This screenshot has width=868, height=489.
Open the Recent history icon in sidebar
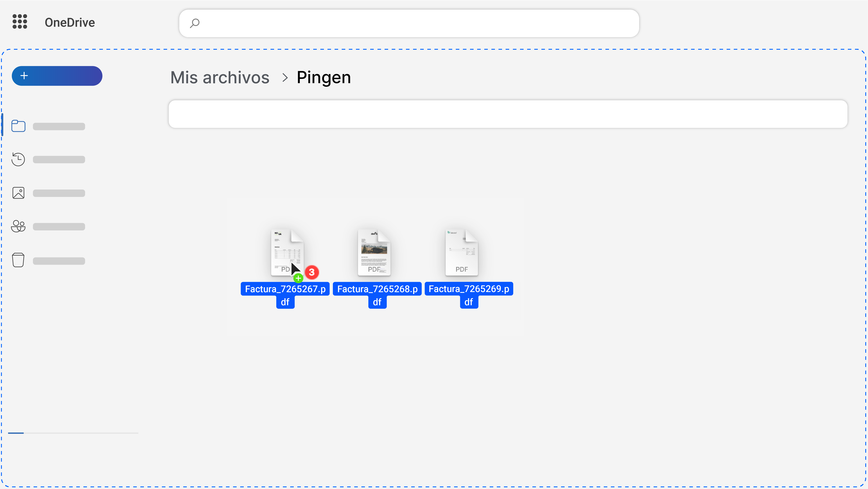pos(18,159)
